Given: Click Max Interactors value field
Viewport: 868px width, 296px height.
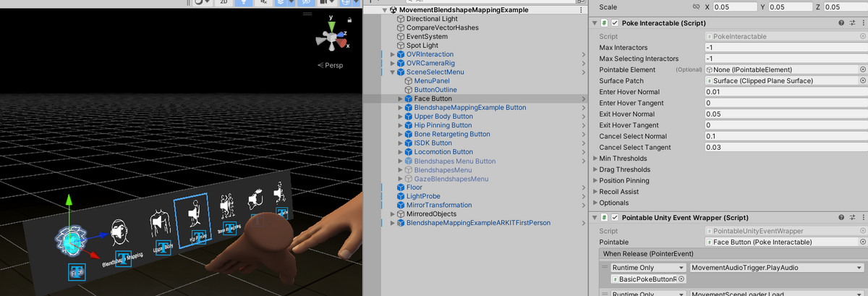Looking at the screenshot, I should pos(786,47).
